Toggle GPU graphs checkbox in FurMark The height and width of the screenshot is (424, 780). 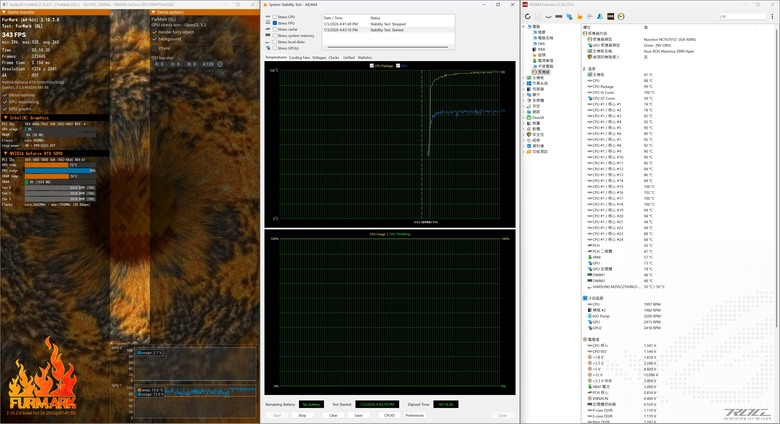[x=5, y=108]
